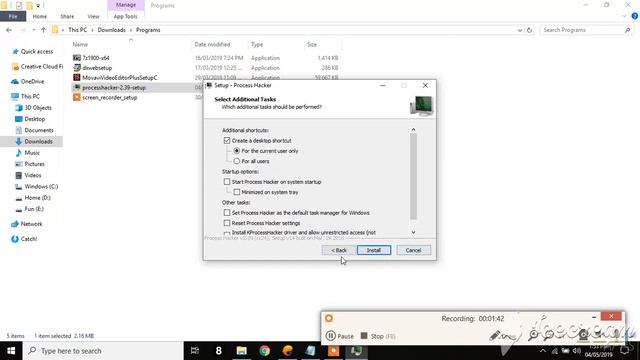
Task: Open OneDrive in navigation pane
Action: click(32, 82)
